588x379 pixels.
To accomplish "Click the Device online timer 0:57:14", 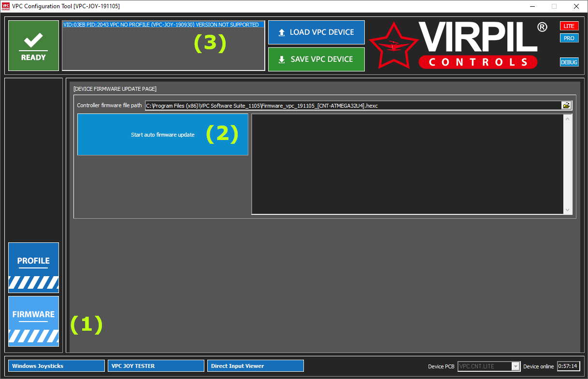I will (568, 366).
